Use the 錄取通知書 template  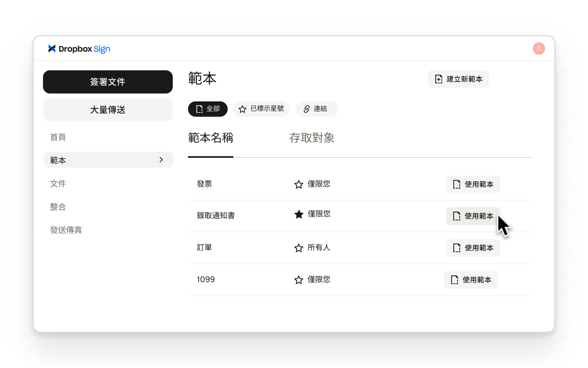click(473, 216)
